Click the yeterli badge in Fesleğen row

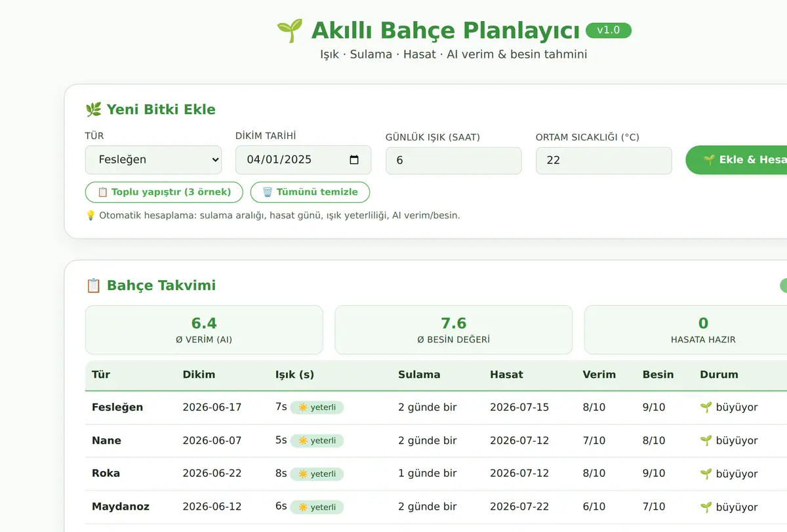click(x=317, y=407)
